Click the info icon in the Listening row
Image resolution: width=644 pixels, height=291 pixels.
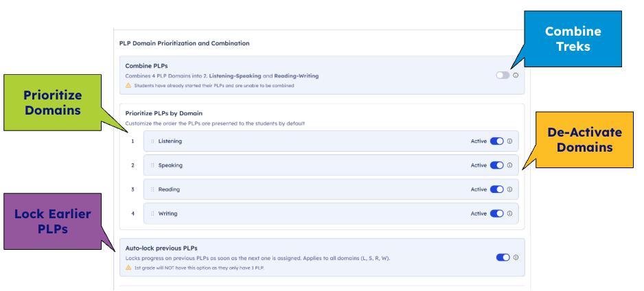tap(509, 141)
